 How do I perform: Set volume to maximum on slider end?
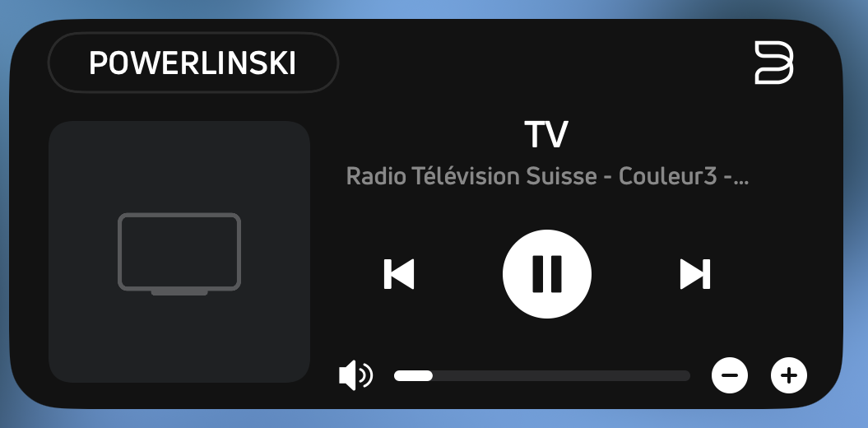[686, 376]
